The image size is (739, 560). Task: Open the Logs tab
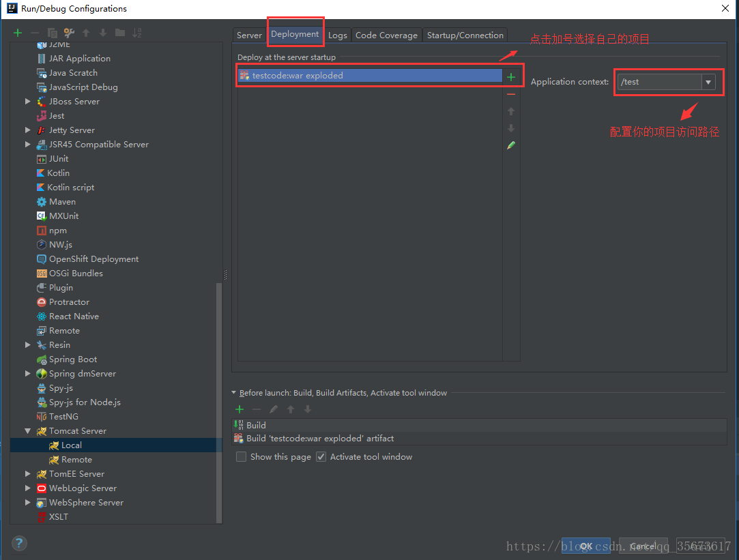click(338, 35)
